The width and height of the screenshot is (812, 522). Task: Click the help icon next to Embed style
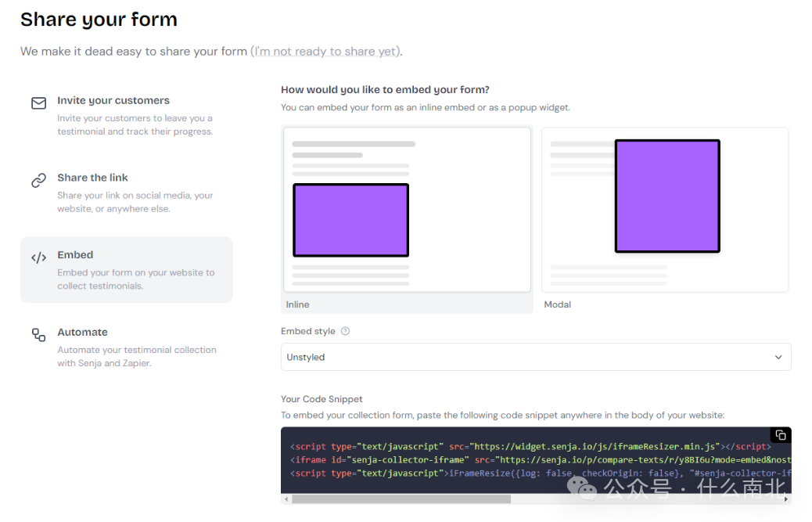tap(346, 331)
